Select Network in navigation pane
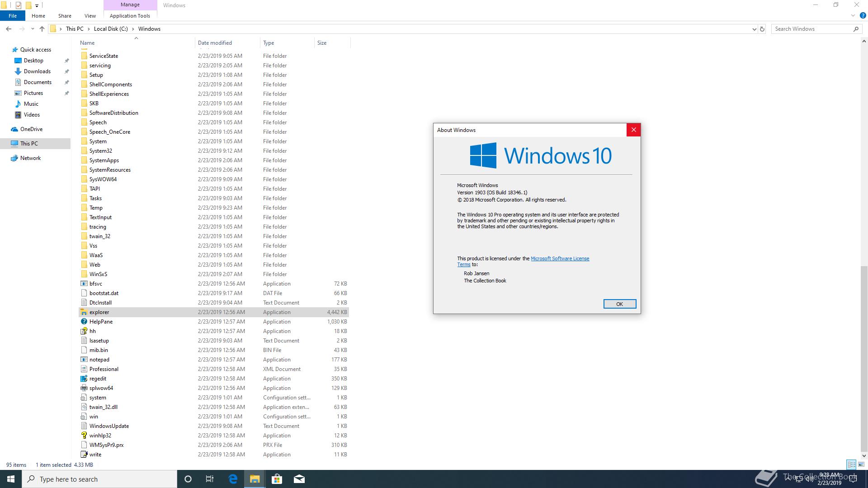Screen dimensions: 868x488 click(30, 158)
